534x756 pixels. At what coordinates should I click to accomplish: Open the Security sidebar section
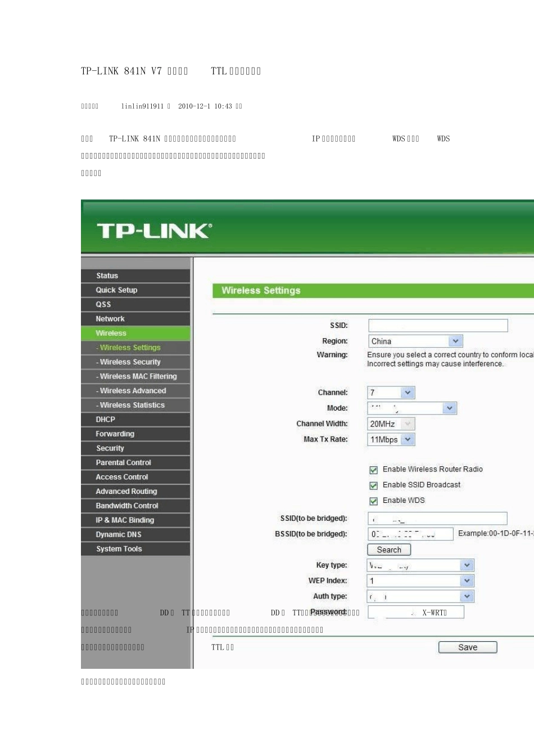[x=135, y=448]
